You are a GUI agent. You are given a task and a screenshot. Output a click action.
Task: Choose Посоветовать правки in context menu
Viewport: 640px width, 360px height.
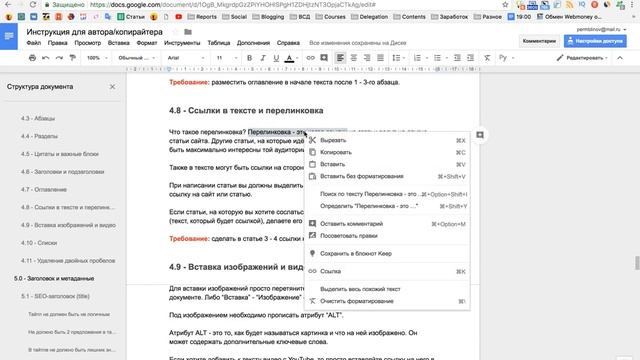click(387, 236)
